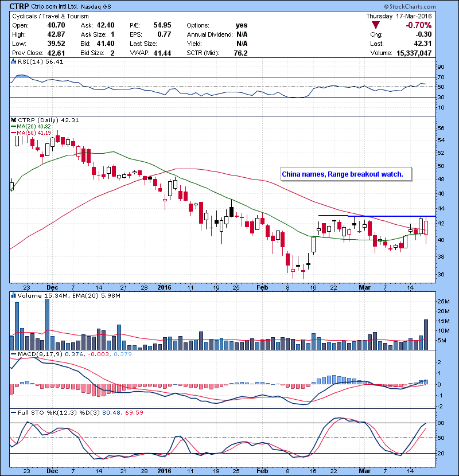Click the VWAP value 41.44
Viewport: 459px width, 476px height.
162,53
